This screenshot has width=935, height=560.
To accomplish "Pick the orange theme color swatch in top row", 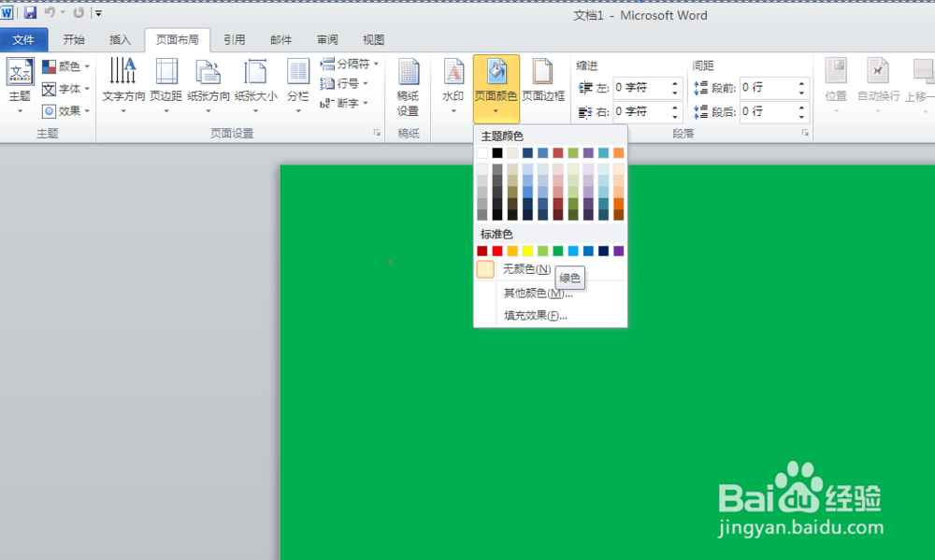I will [618, 153].
